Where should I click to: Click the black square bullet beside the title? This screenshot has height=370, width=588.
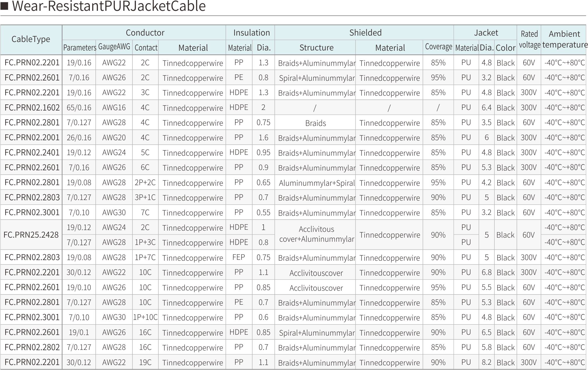tap(4, 6)
